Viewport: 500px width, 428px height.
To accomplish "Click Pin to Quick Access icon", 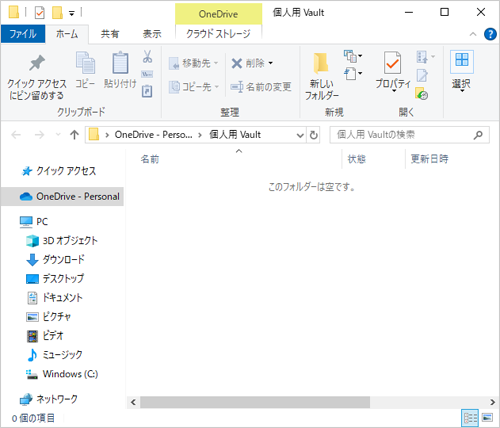I will click(x=37, y=63).
